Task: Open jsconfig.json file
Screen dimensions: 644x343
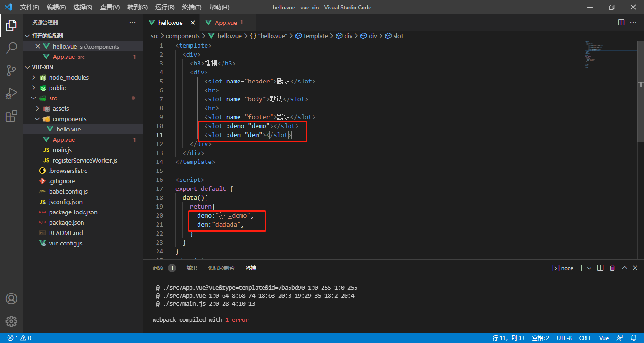Action: pos(83,202)
